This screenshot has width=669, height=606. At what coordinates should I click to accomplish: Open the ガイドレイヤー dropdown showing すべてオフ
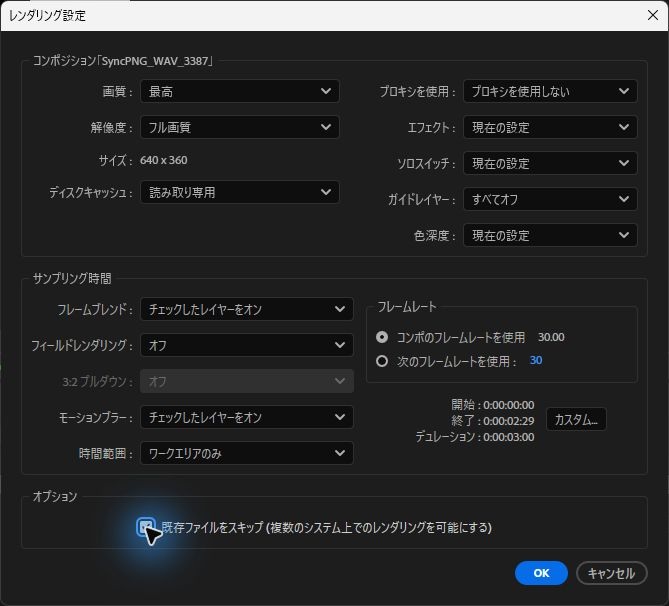click(x=550, y=199)
